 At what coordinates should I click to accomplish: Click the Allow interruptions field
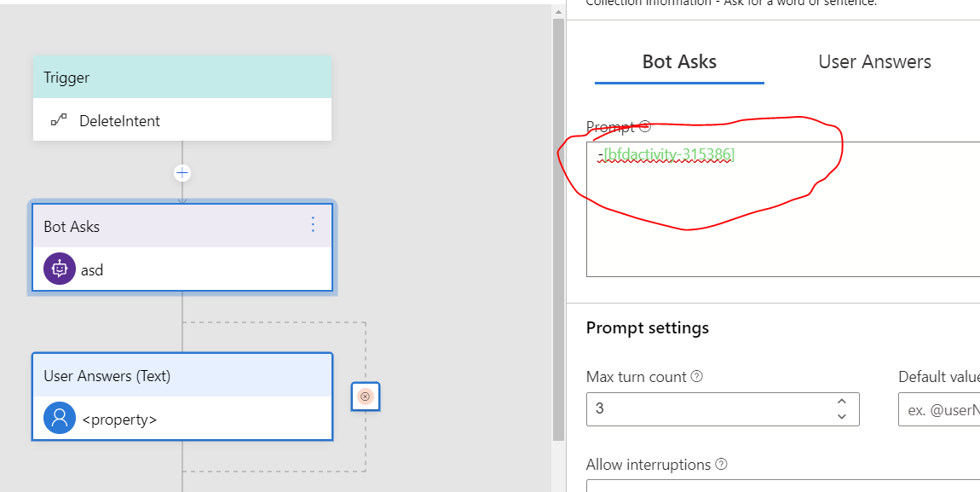coord(767,488)
